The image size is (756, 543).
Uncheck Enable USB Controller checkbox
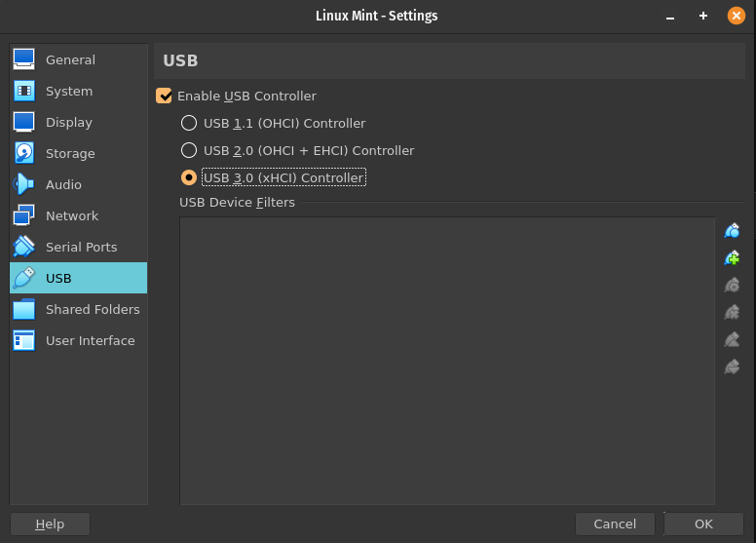(164, 96)
